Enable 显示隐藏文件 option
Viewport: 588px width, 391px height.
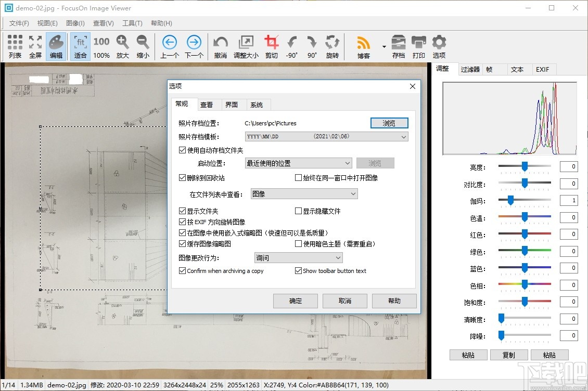point(298,211)
